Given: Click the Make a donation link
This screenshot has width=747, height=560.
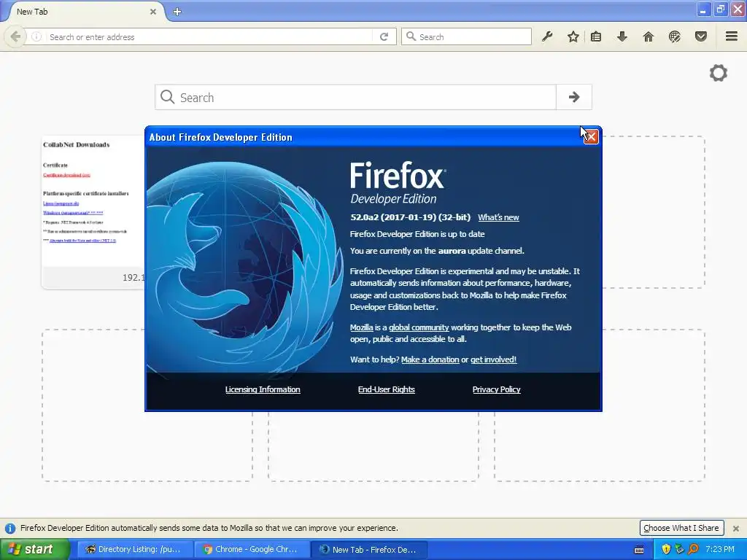Looking at the screenshot, I should [430, 359].
